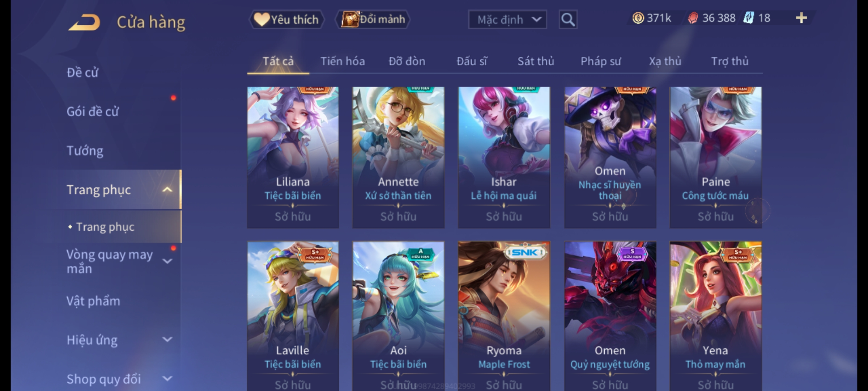
Task: Select the Tiến hóa tab
Action: pyautogui.click(x=342, y=61)
